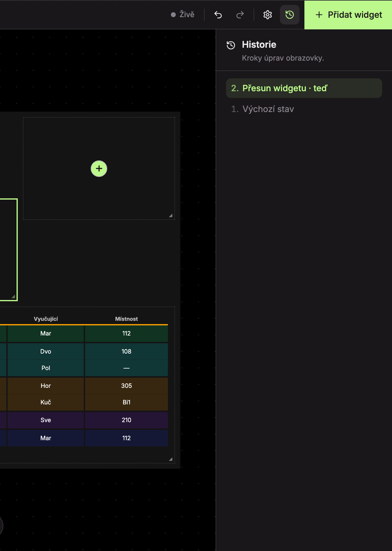Select the room cell Bi1

pos(126,402)
